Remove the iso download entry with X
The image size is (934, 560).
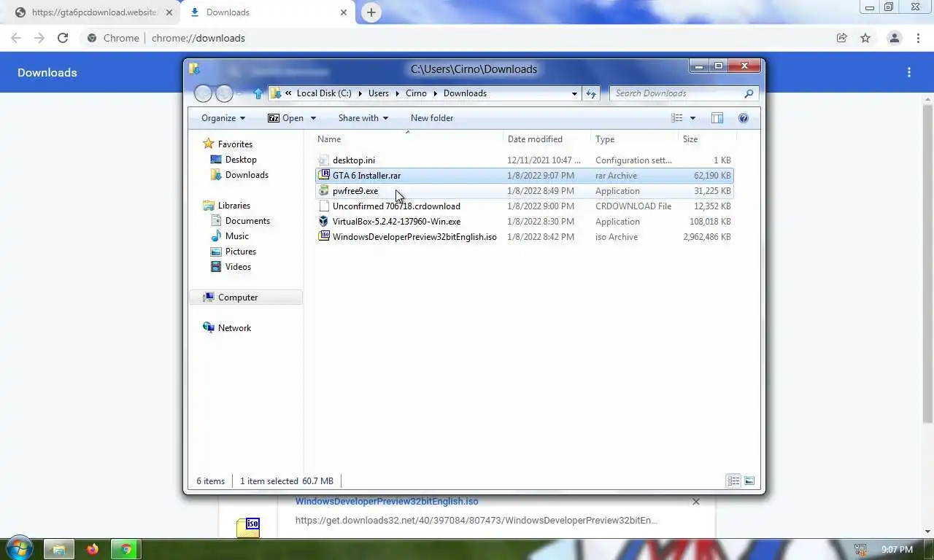tap(696, 502)
